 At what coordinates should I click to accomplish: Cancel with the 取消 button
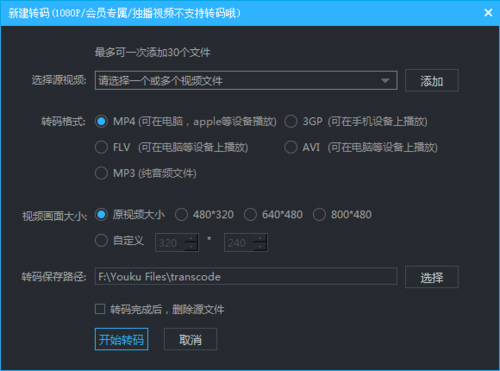click(x=190, y=339)
